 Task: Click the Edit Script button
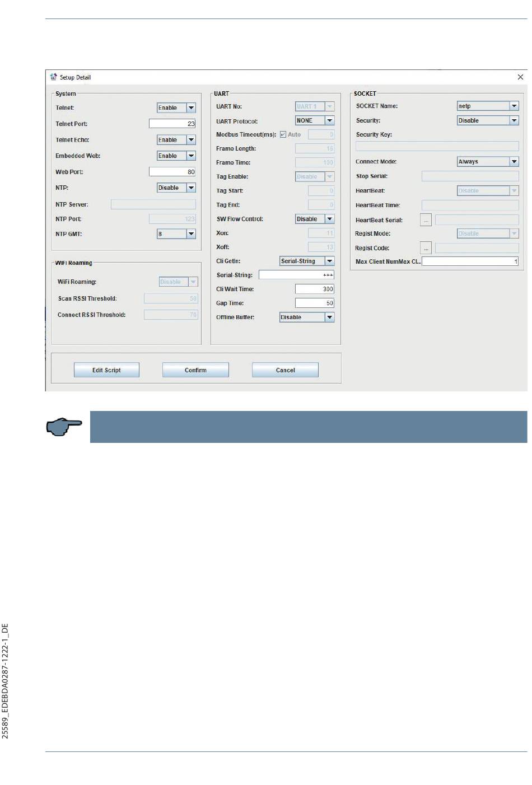point(106,370)
